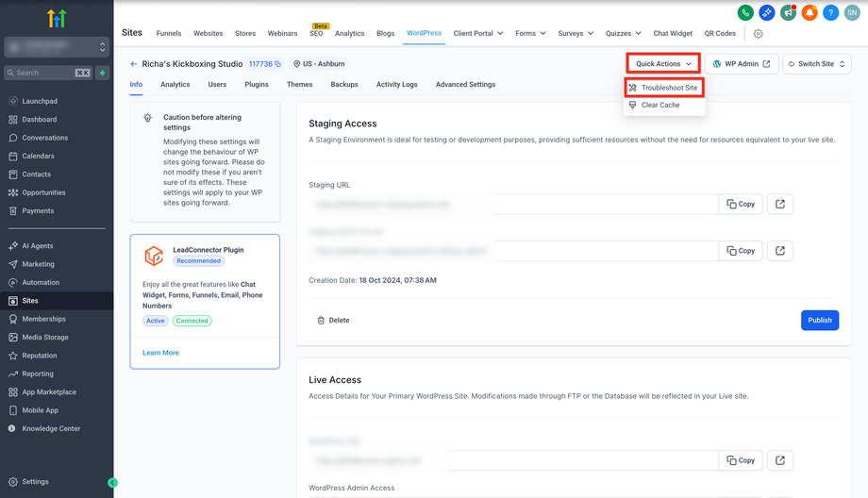The image size is (868, 498).
Task: Click the blue Publish button
Action: [820, 321]
